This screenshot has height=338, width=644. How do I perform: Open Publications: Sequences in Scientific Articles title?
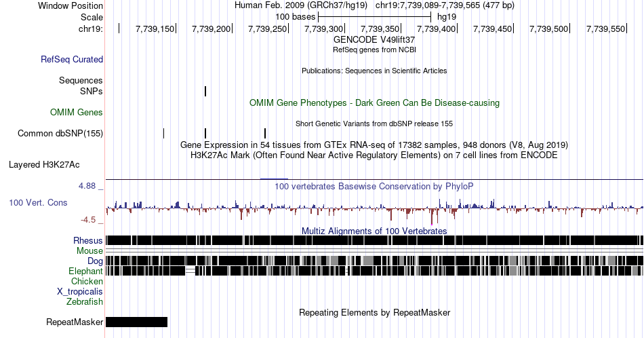coord(374,71)
